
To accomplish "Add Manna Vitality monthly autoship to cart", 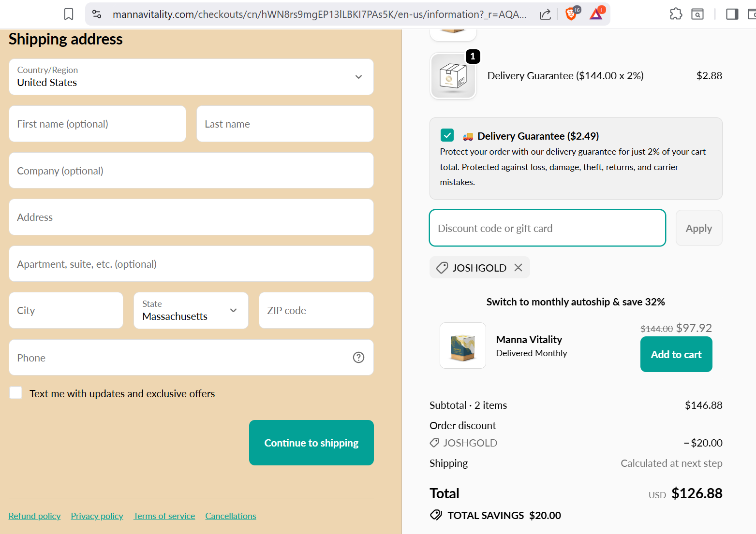I will coord(676,354).
